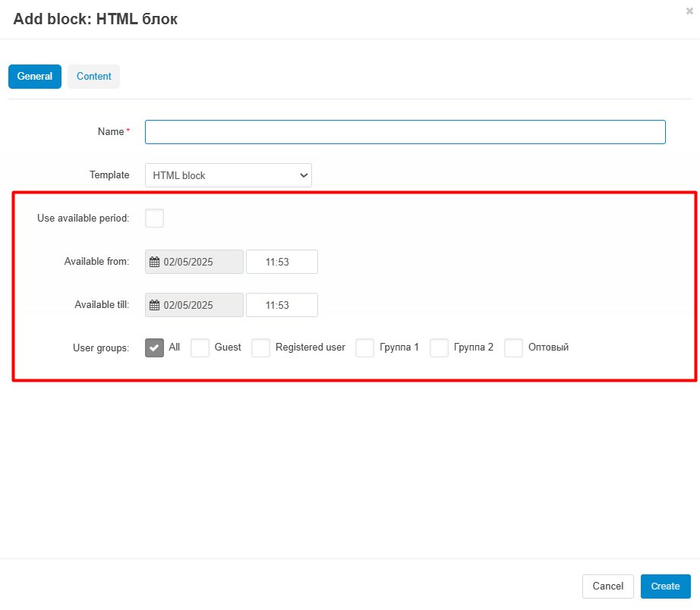The width and height of the screenshot is (700, 610).
Task: Click the Create button
Action: (666, 586)
